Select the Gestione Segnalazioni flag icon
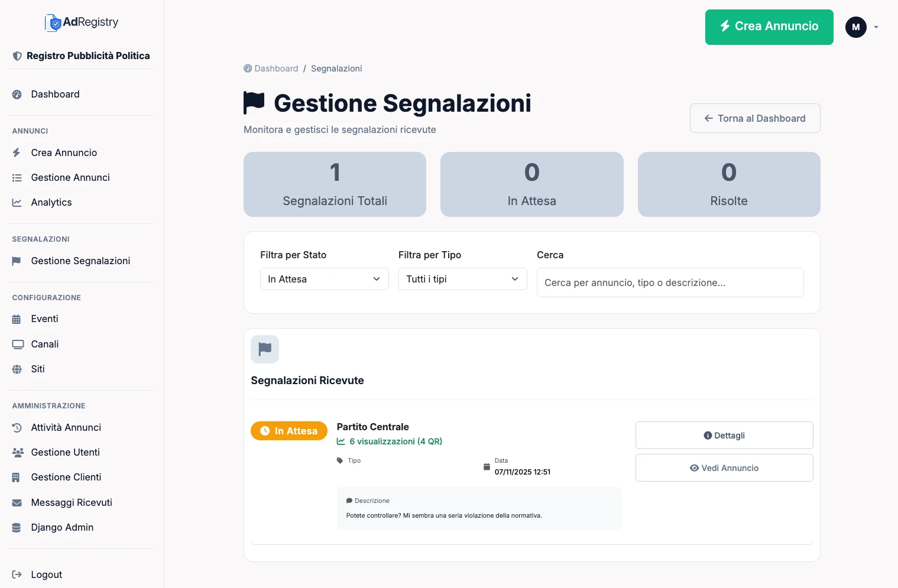 coord(17,261)
